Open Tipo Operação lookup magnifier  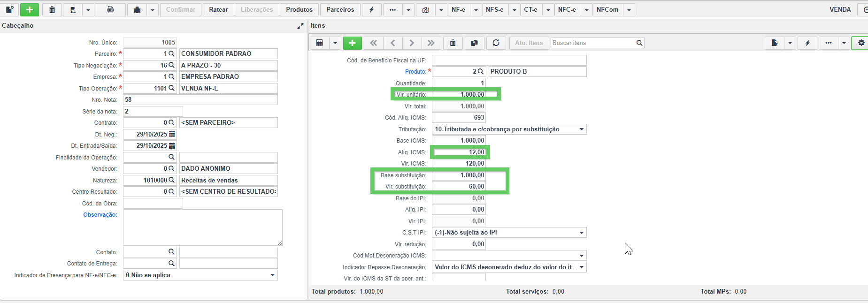(x=171, y=88)
